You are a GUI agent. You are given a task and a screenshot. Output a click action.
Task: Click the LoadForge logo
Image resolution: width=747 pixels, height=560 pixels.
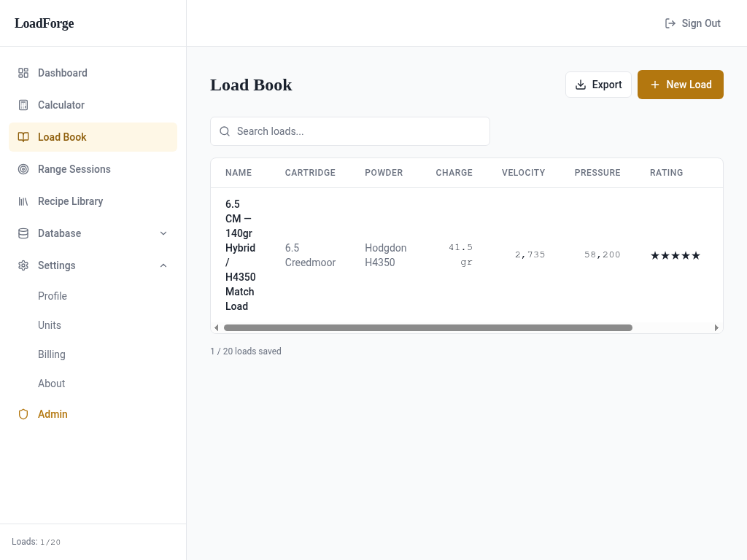44,23
